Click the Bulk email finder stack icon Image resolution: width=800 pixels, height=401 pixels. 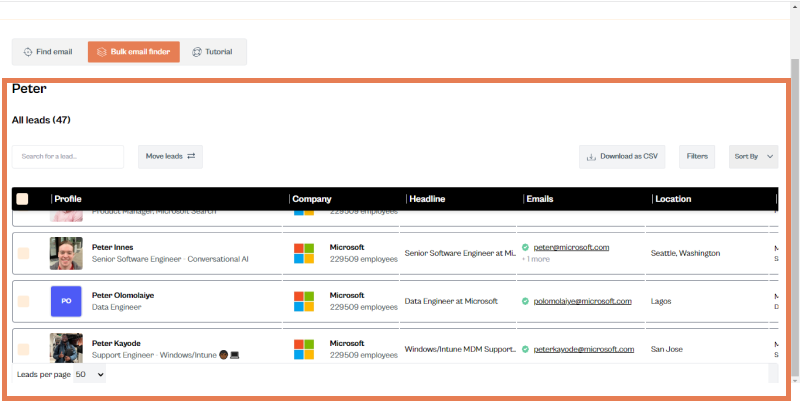click(x=102, y=52)
